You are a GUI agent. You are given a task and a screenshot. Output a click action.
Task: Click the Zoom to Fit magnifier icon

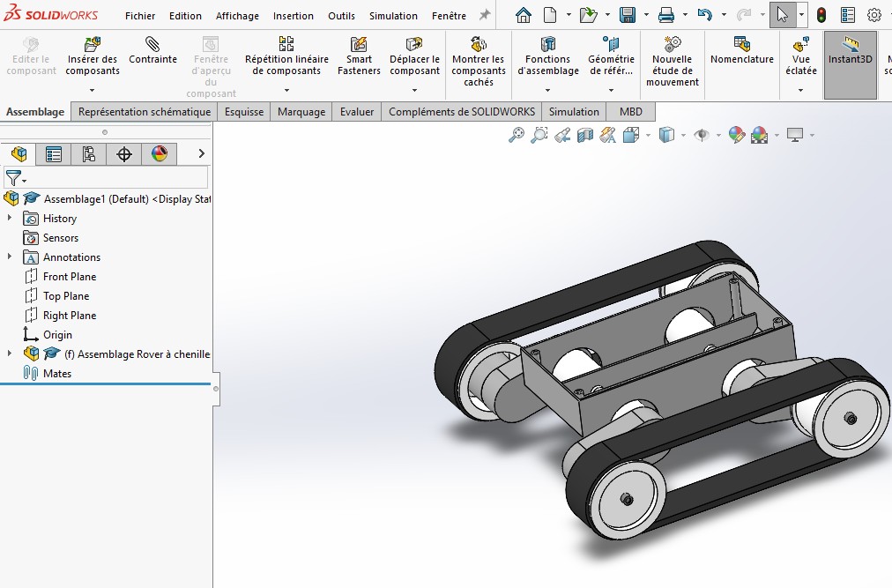(x=517, y=135)
